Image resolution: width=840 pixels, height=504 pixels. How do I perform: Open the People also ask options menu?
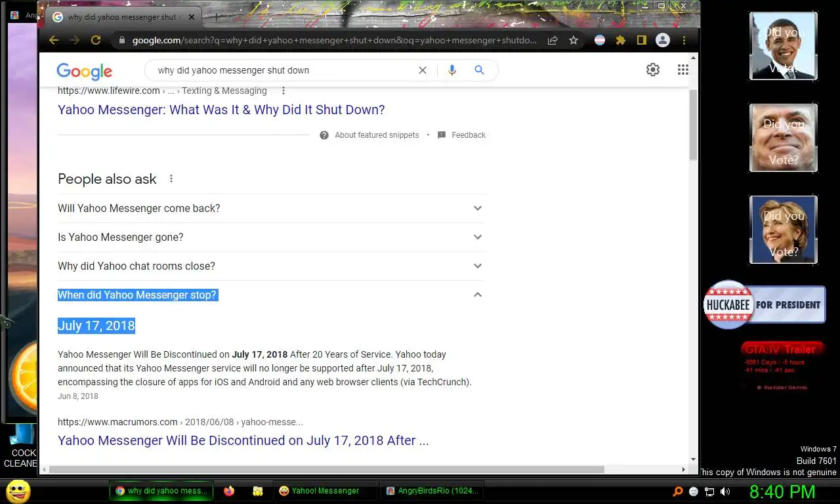(x=171, y=178)
